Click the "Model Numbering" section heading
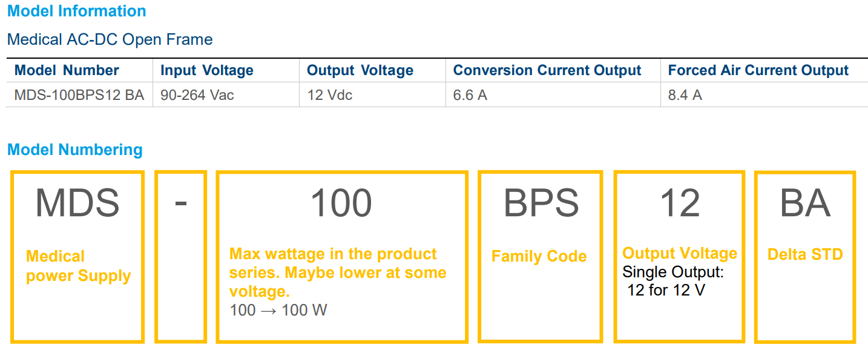This screenshot has width=868, height=350. (74, 150)
